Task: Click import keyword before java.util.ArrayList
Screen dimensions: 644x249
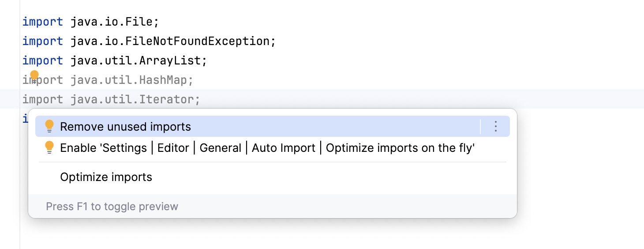Action: [42, 60]
